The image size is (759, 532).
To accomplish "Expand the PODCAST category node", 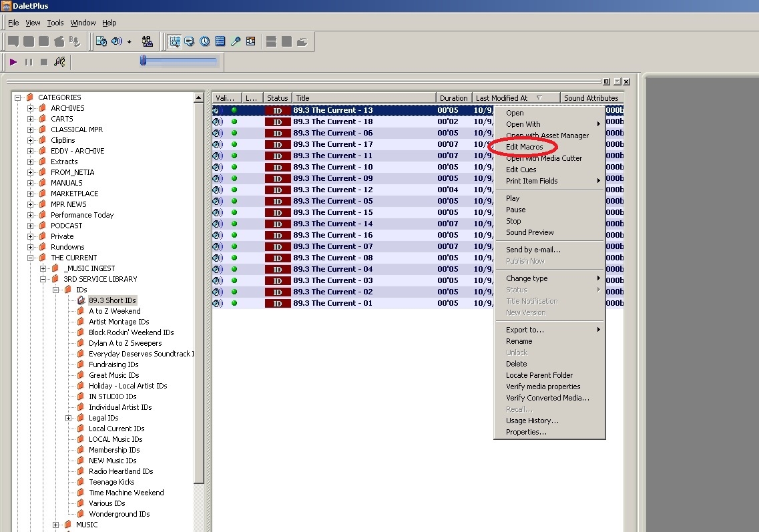I will [30, 226].
